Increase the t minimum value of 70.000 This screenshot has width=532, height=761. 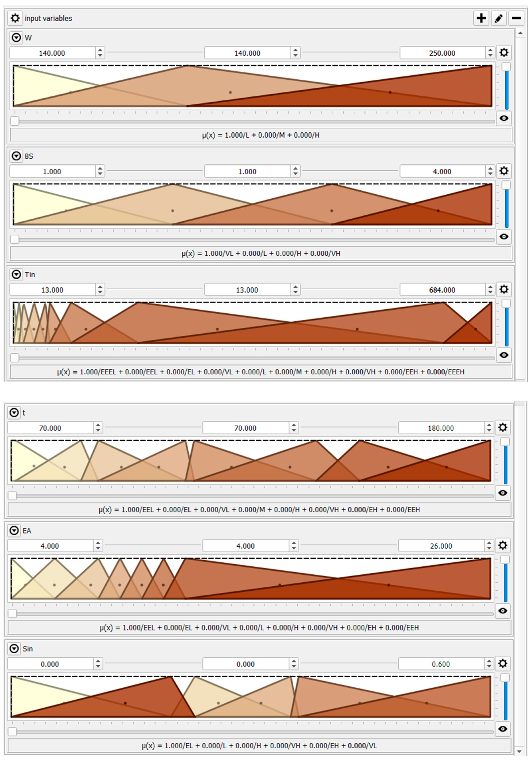pos(98,425)
